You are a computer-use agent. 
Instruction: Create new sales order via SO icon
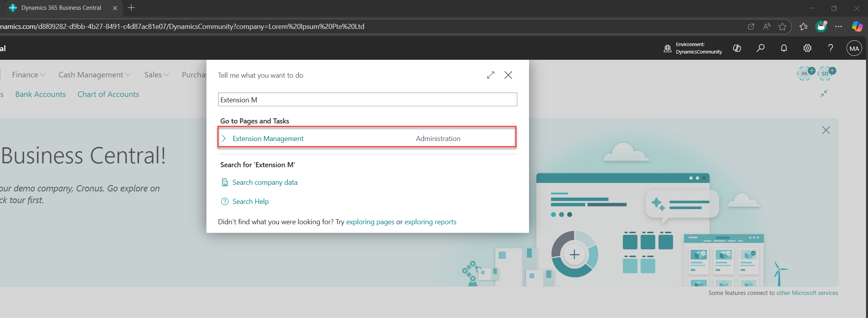(x=826, y=73)
